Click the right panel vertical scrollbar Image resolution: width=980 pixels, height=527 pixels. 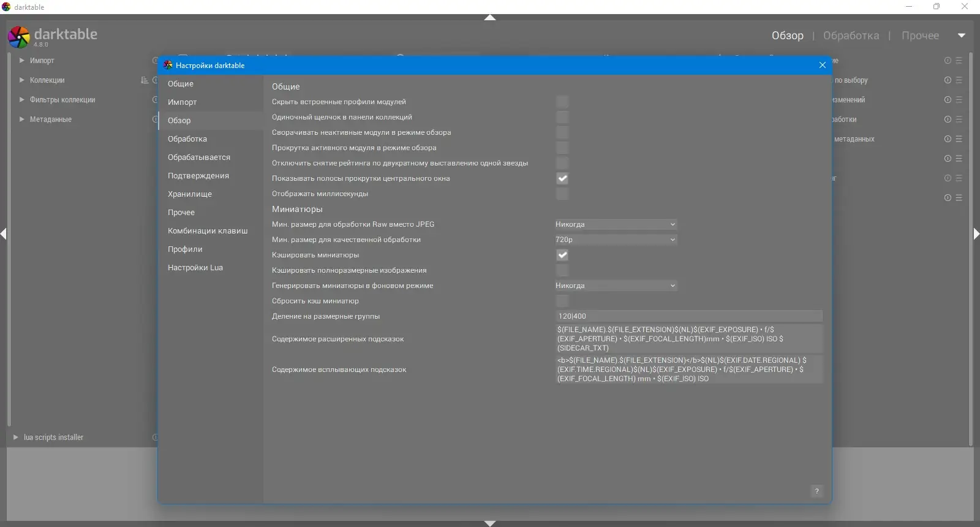coord(971,249)
